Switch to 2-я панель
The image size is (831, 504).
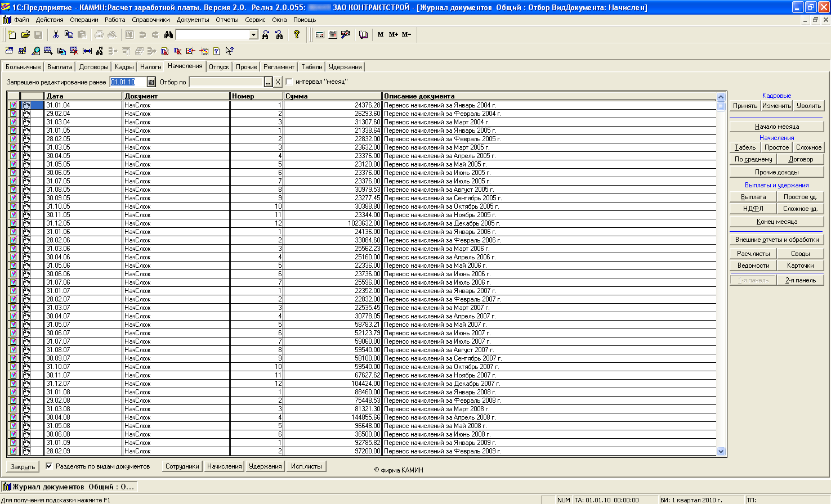[801, 280]
